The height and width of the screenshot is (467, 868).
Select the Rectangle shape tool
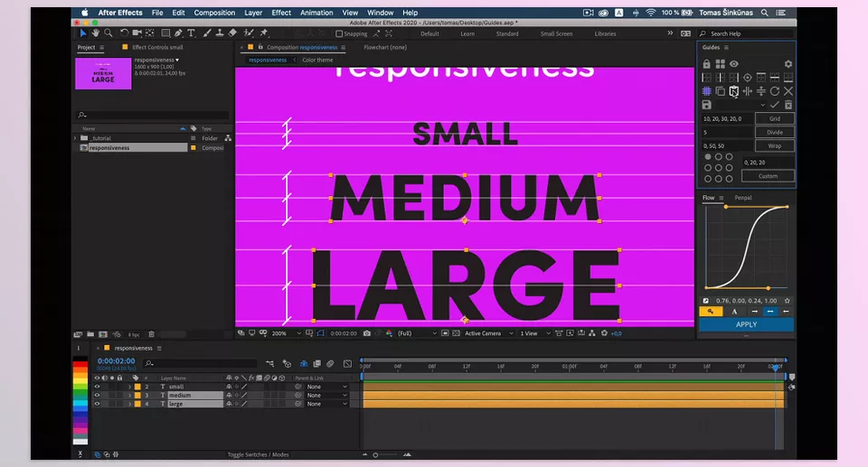tap(165, 33)
